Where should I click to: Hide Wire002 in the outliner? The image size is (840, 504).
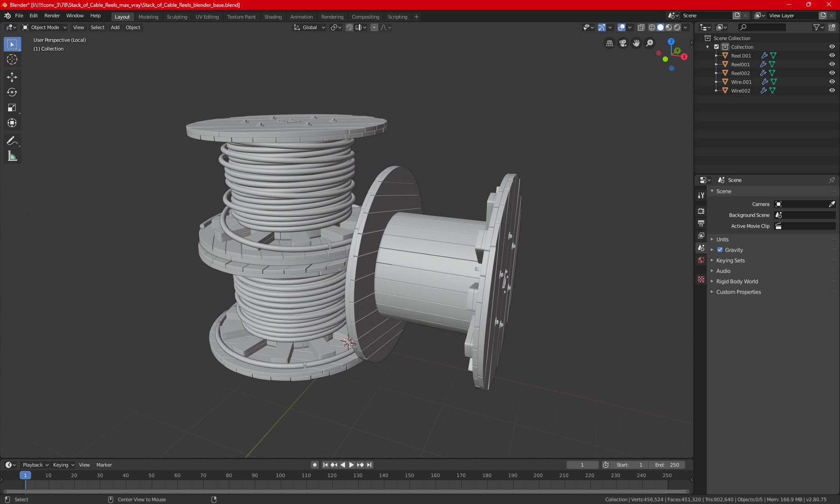(x=832, y=91)
